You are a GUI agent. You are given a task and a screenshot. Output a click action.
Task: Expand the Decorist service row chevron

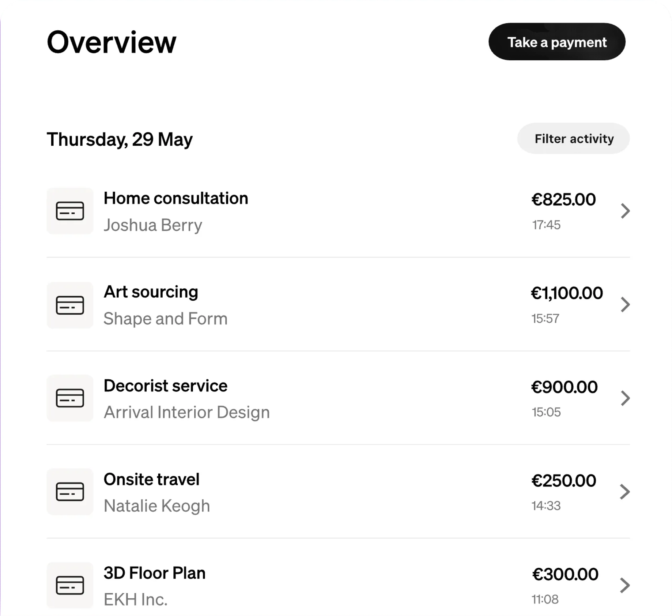tap(625, 398)
